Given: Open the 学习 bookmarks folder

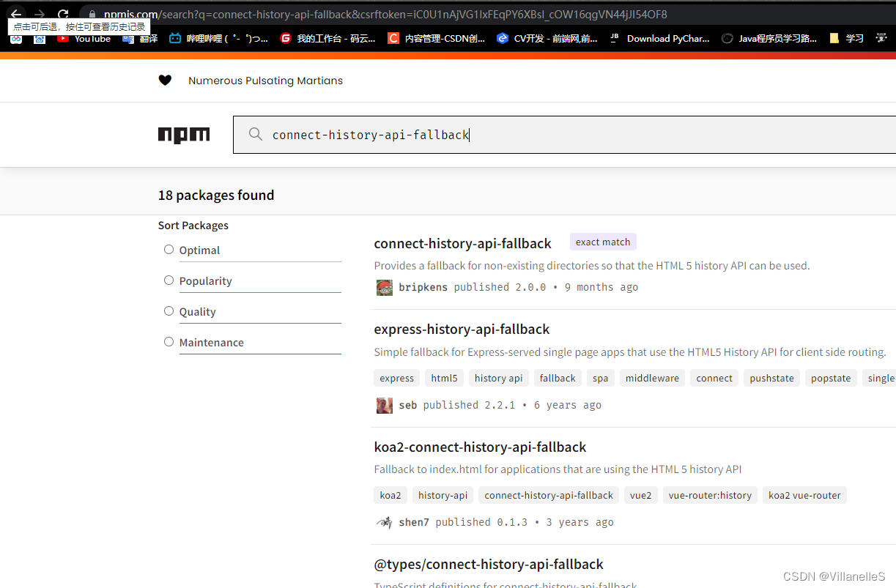Looking at the screenshot, I should pos(846,39).
